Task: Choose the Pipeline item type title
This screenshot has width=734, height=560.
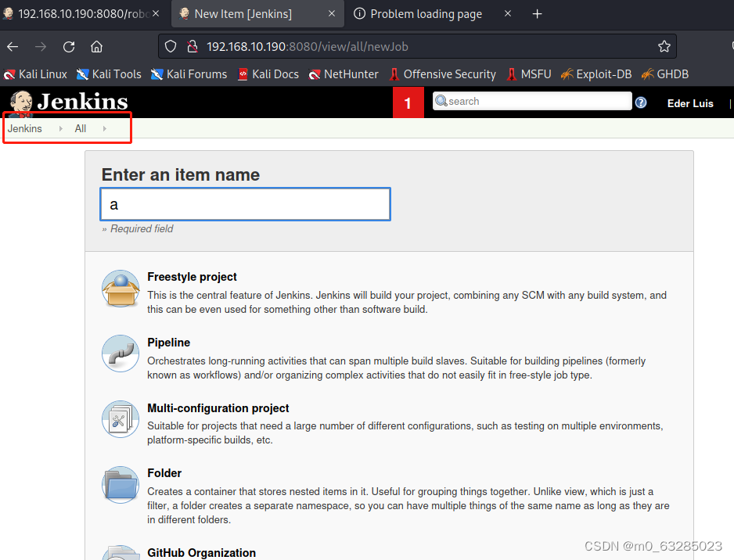Action: point(168,343)
